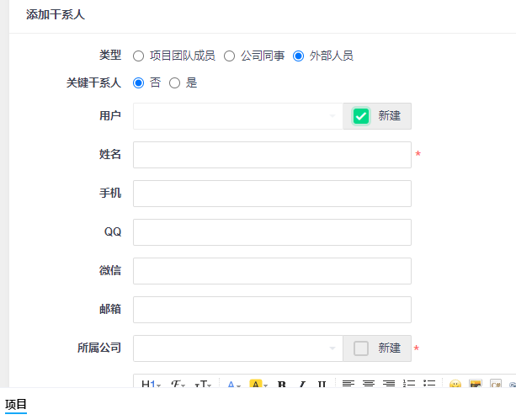516x420 pixels.
Task: Center align text in editor
Action: (x=368, y=385)
